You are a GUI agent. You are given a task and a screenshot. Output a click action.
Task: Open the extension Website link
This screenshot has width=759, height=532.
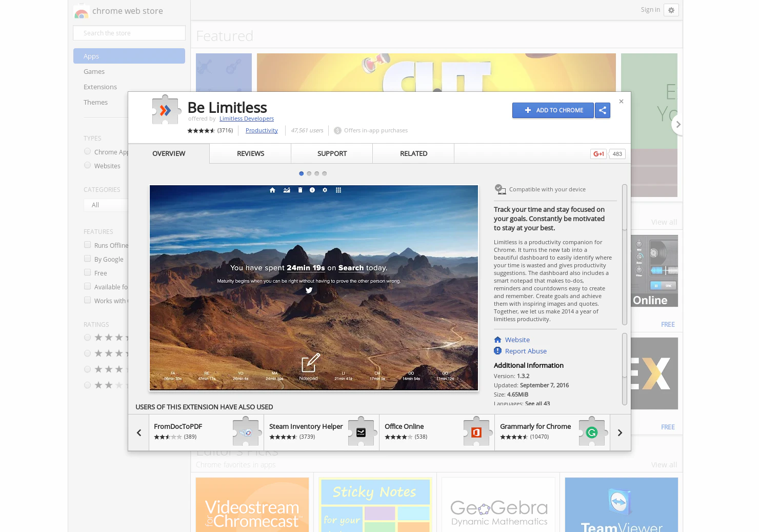[517, 340]
